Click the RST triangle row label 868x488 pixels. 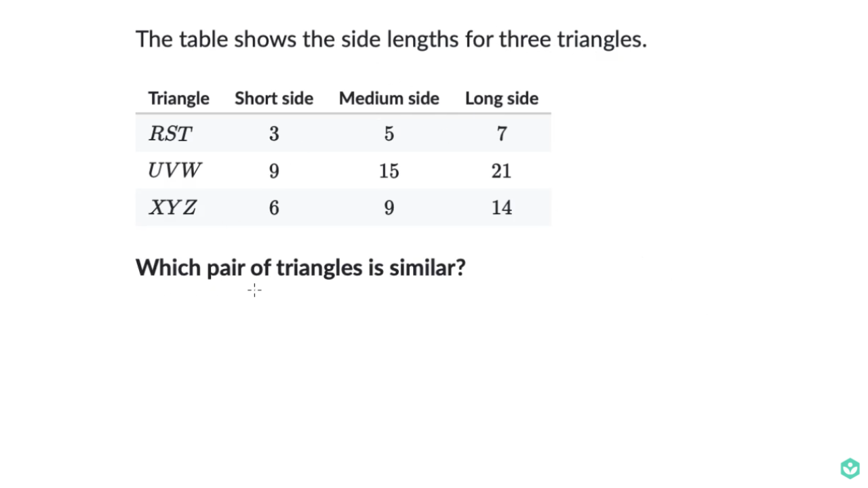(170, 134)
